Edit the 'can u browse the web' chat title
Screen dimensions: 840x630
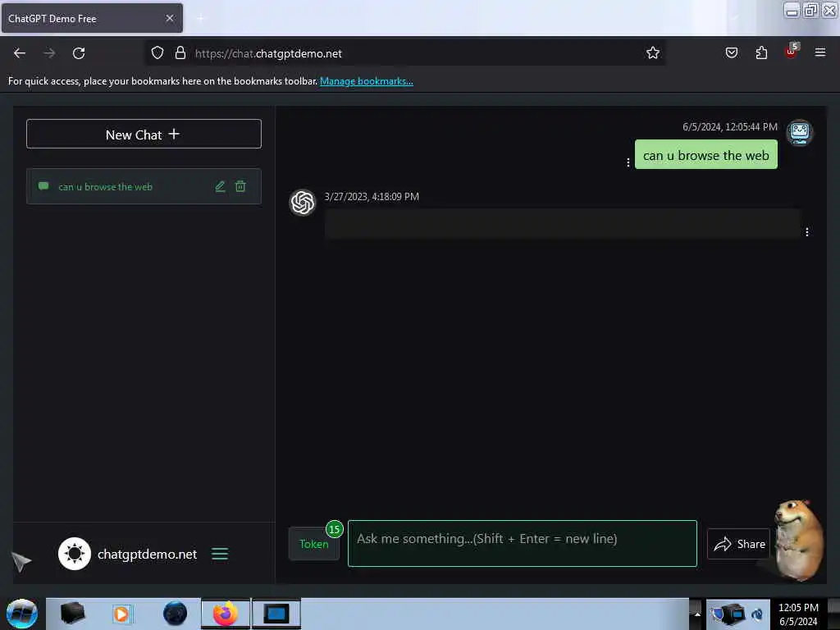click(220, 186)
